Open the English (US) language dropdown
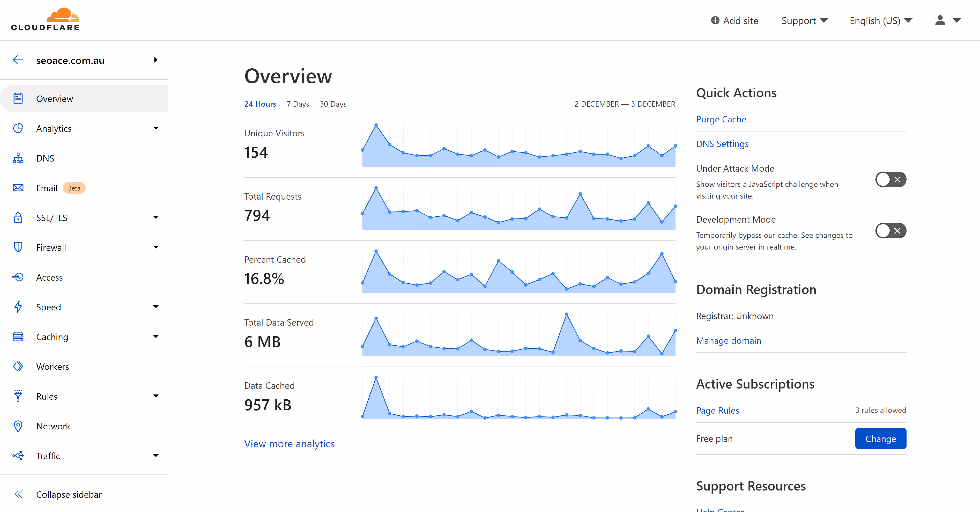This screenshot has height=512, width=980. click(x=881, y=21)
